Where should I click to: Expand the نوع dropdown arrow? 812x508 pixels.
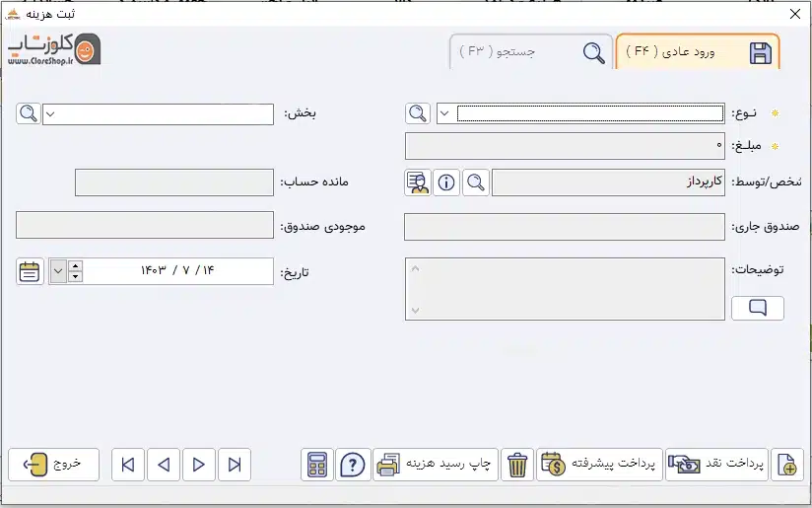coord(444,113)
